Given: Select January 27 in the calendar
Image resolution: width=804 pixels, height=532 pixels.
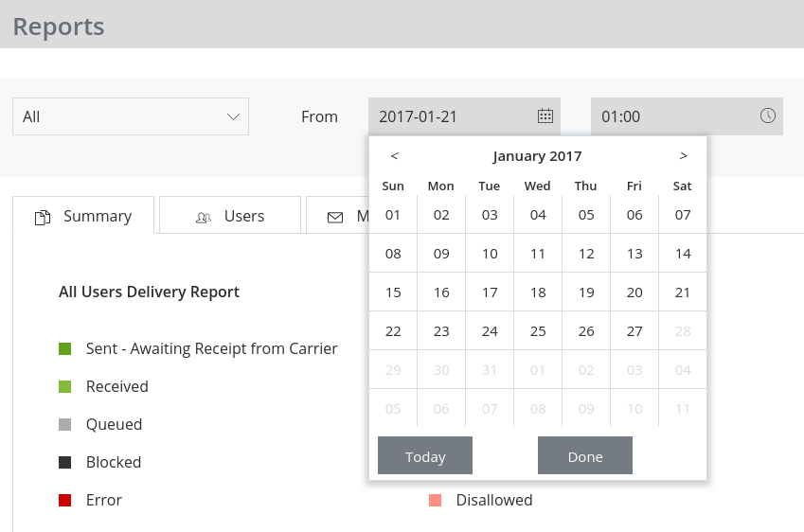Looking at the screenshot, I should [x=634, y=331].
